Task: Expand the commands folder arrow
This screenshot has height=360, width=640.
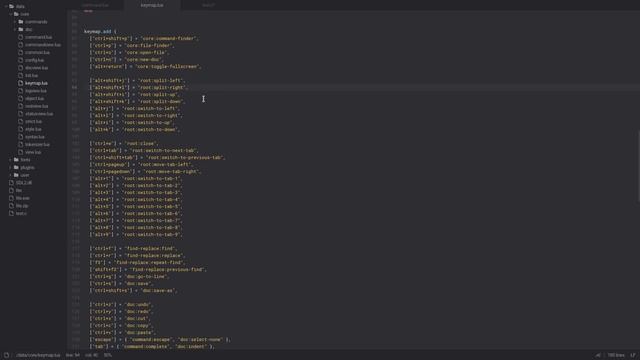Action: click(15, 22)
